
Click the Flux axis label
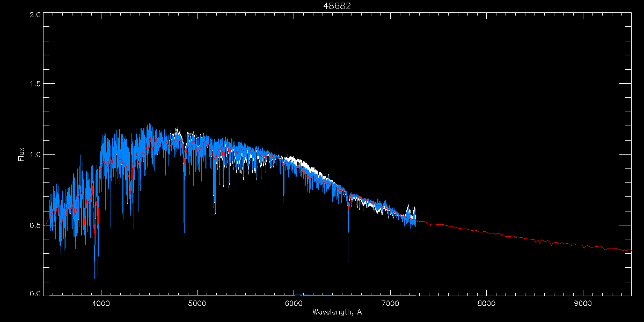tap(21, 155)
